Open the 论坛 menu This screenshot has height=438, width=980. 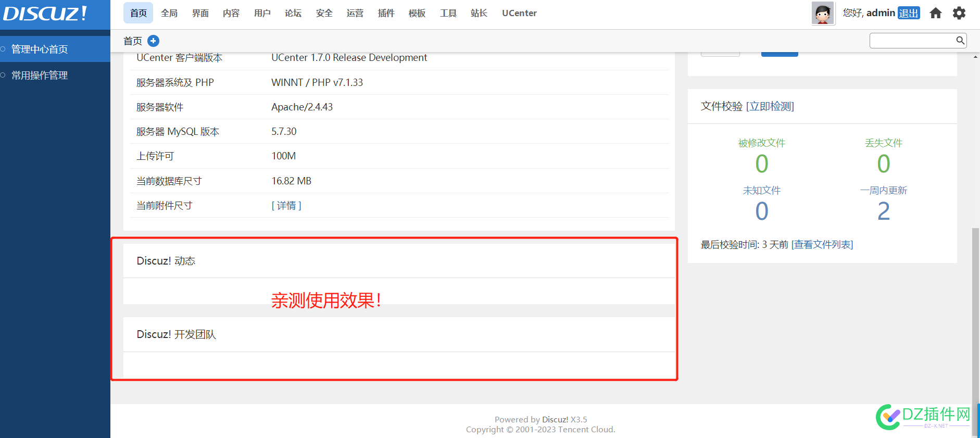click(x=293, y=13)
